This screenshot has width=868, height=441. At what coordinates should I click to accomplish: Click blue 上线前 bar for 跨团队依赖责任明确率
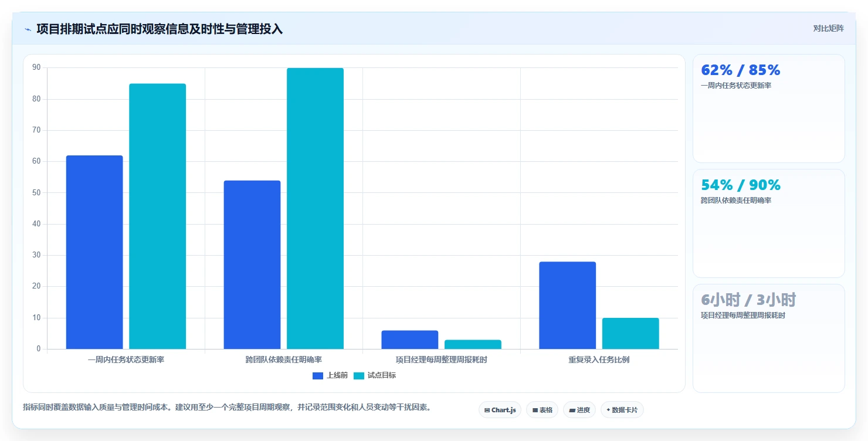coord(252,264)
